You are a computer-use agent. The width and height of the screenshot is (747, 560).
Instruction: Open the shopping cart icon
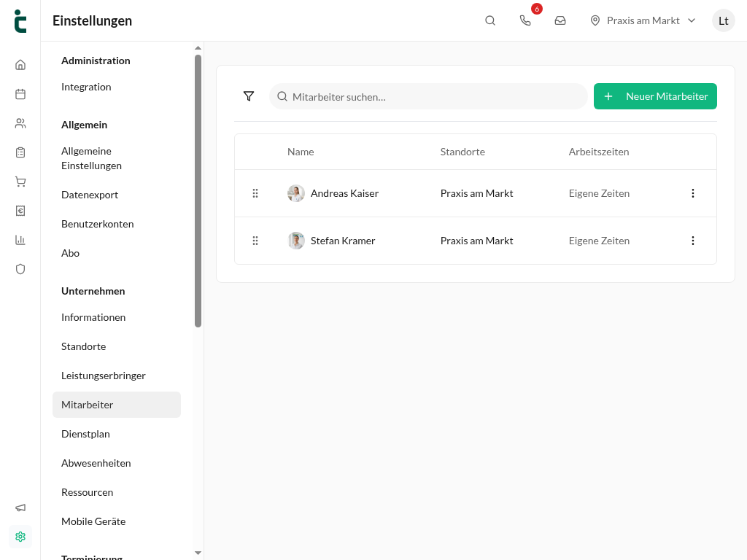click(x=20, y=182)
